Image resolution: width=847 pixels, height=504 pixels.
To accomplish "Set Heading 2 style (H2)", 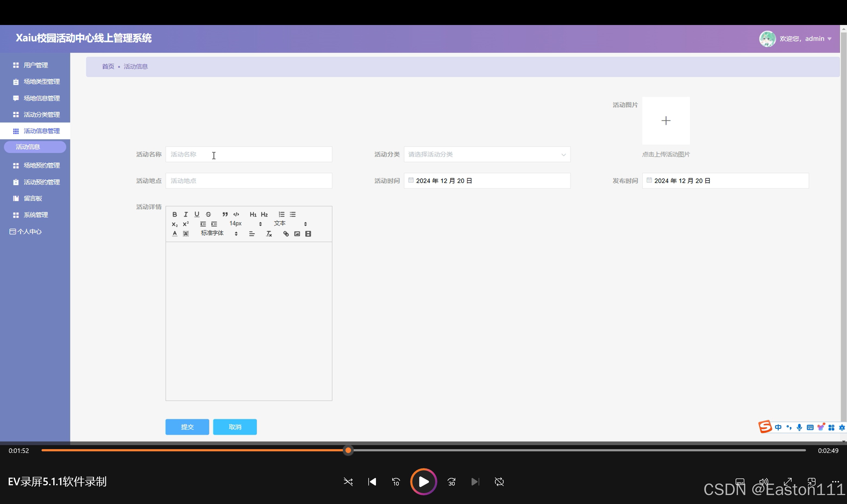I will 264,214.
